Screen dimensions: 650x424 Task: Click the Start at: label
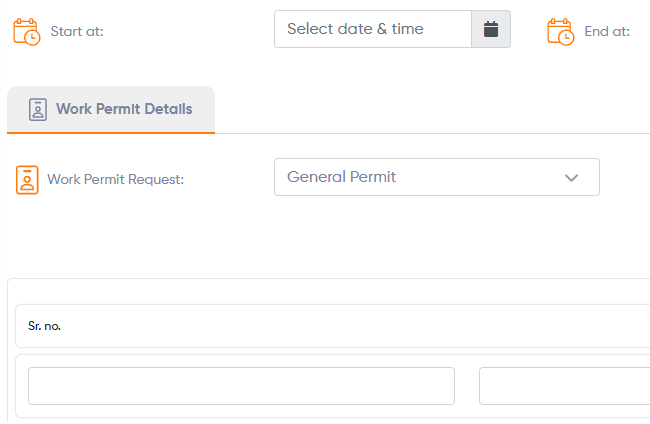77,31
